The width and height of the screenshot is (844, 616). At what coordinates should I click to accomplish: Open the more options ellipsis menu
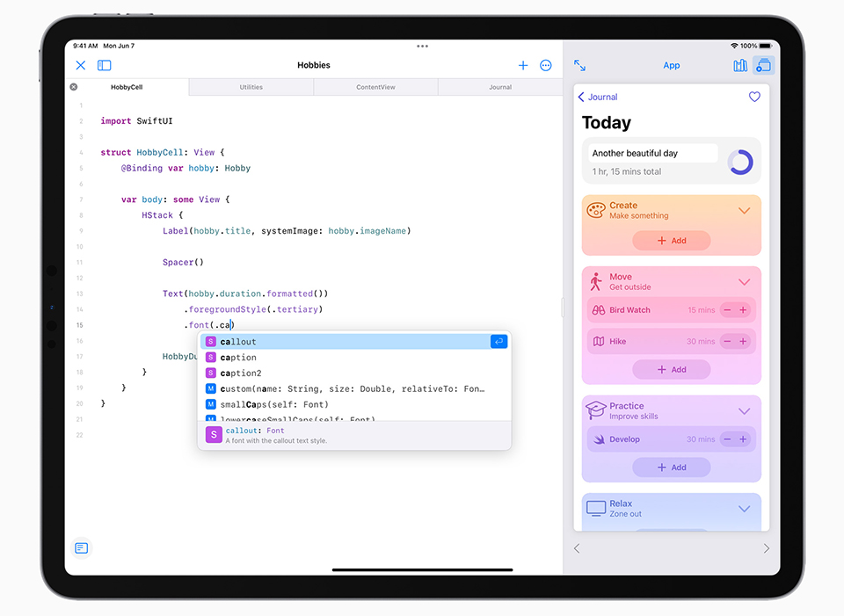click(546, 66)
